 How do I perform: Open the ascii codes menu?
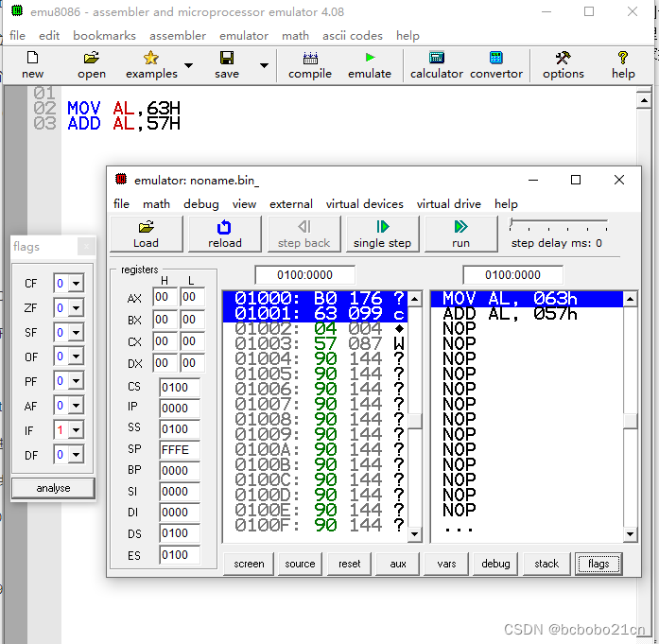click(353, 36)
